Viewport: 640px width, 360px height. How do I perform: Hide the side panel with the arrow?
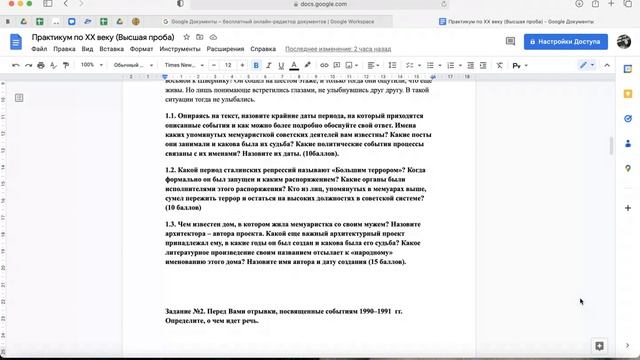pos(627,346)
